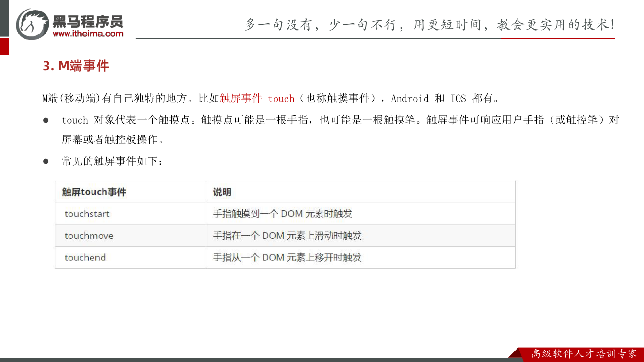Click the table header 触屏touch事件
Screen dimensions: 644x362
(x=94, y=192)
